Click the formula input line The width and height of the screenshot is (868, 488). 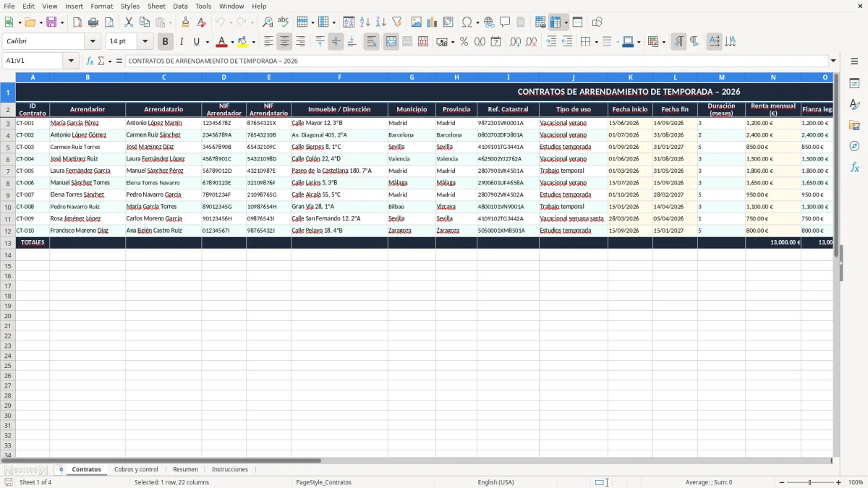point(476,61)
